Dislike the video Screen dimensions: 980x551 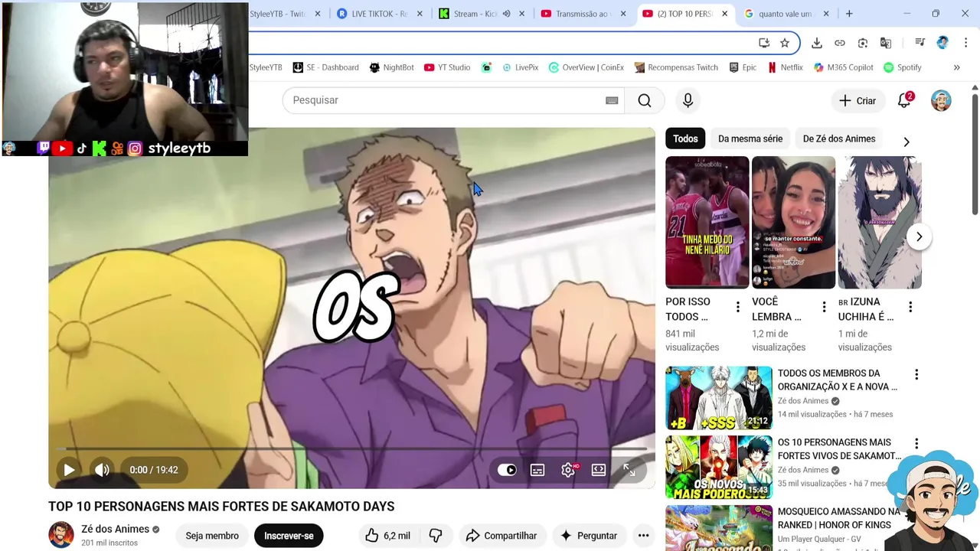(436, 536)
